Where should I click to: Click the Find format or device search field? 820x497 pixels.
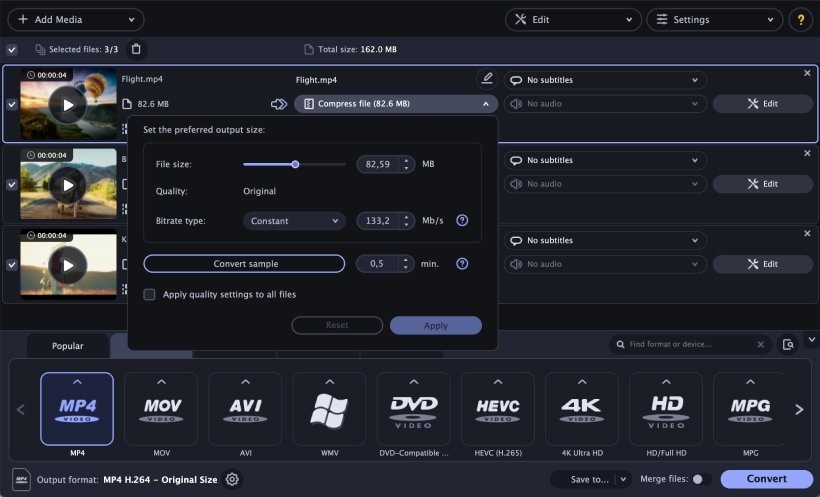click(x=689, y=344)
